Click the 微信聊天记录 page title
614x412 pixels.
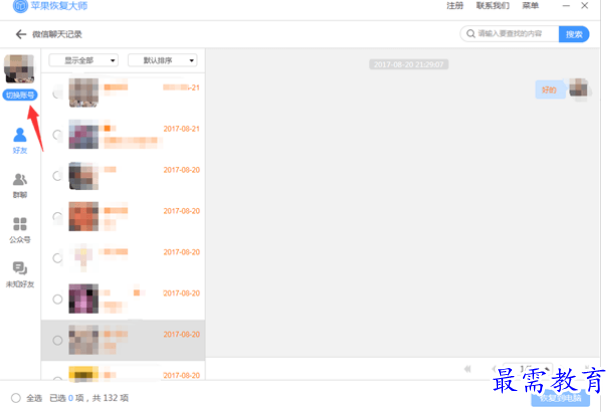(x=57, y=34)
